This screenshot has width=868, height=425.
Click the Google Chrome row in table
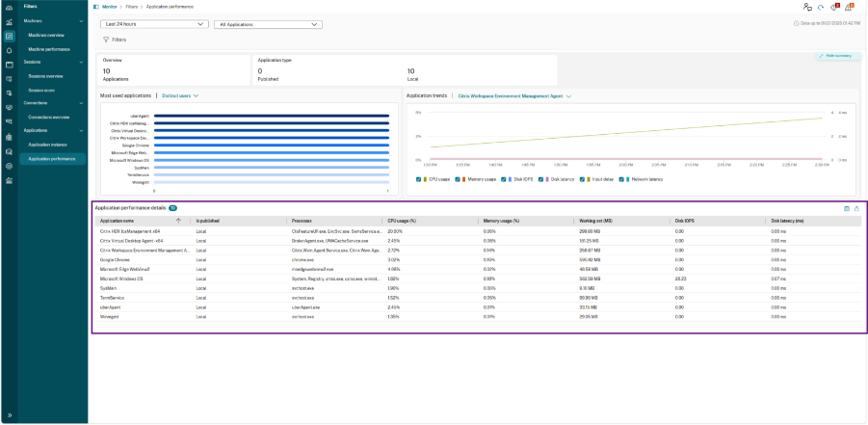[477, 259]
